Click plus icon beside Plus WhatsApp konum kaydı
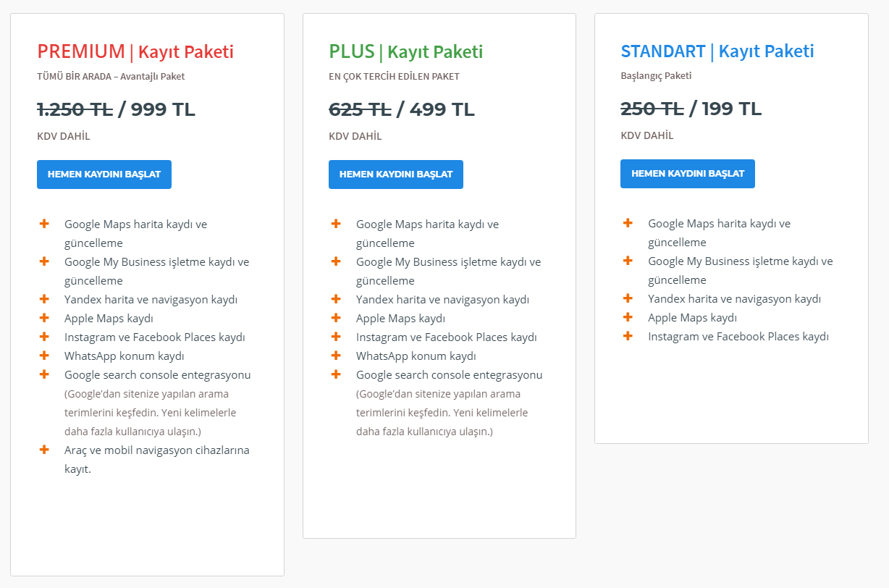The image size is (889, 588). tap(336, 356)
